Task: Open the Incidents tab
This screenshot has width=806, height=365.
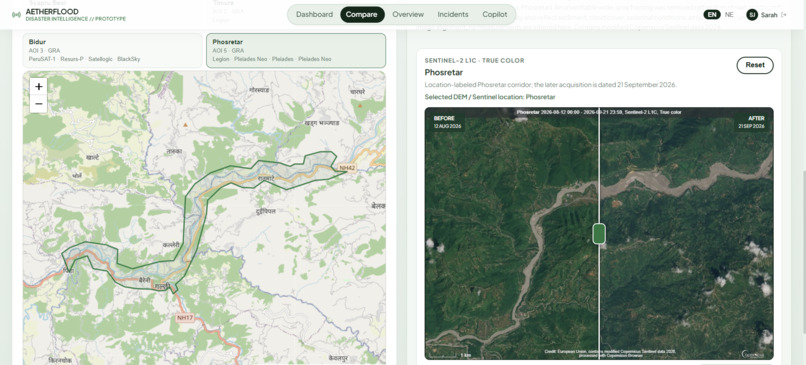Action: pos(453,14)
